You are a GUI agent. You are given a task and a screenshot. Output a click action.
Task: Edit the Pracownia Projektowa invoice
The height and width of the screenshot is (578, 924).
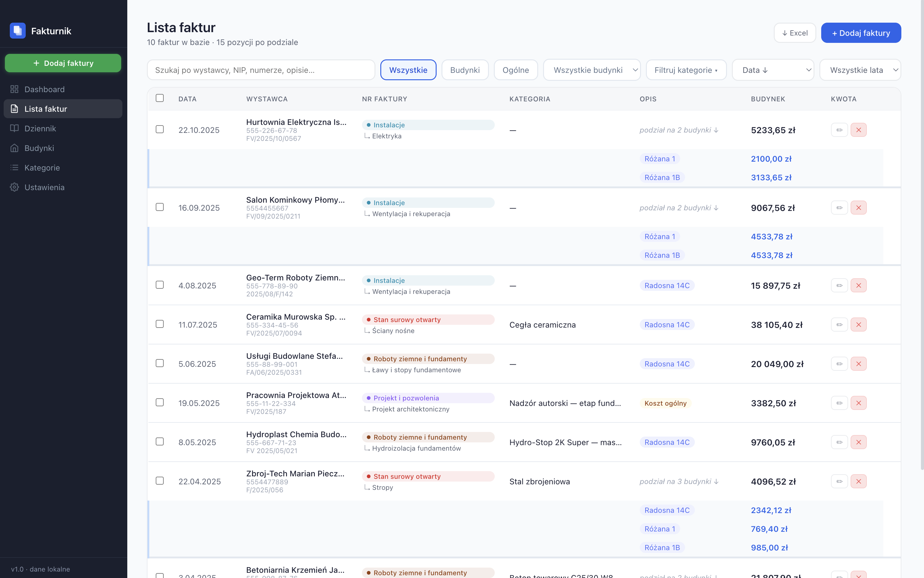point(839,403)
